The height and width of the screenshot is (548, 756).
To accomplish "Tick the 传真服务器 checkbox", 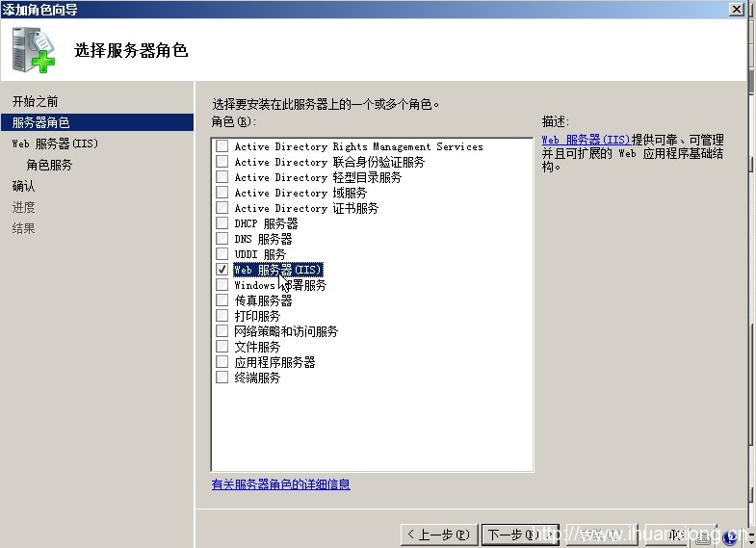I will 222,300.
